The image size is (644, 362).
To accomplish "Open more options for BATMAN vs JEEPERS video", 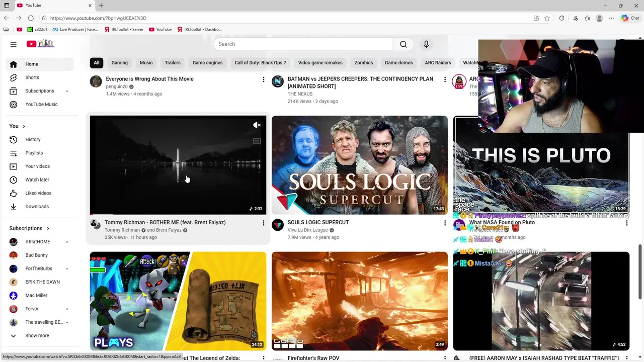I will coord(445,79).
